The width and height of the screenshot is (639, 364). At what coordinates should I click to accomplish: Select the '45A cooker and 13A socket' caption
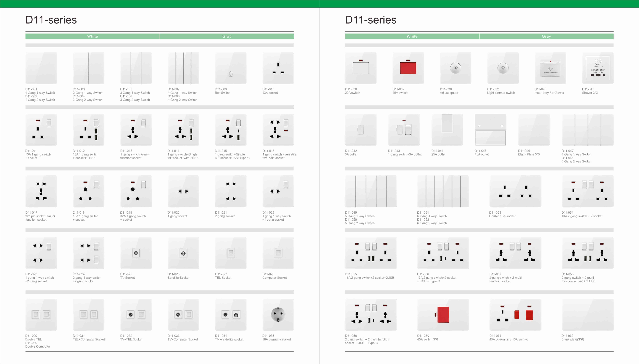click(508, 339)
